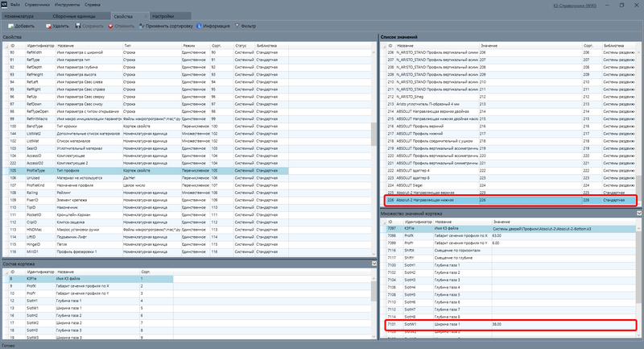This screenshot has width=644, height=349.
Task: Select the RefDepth property row
Action: coord(146,68)
